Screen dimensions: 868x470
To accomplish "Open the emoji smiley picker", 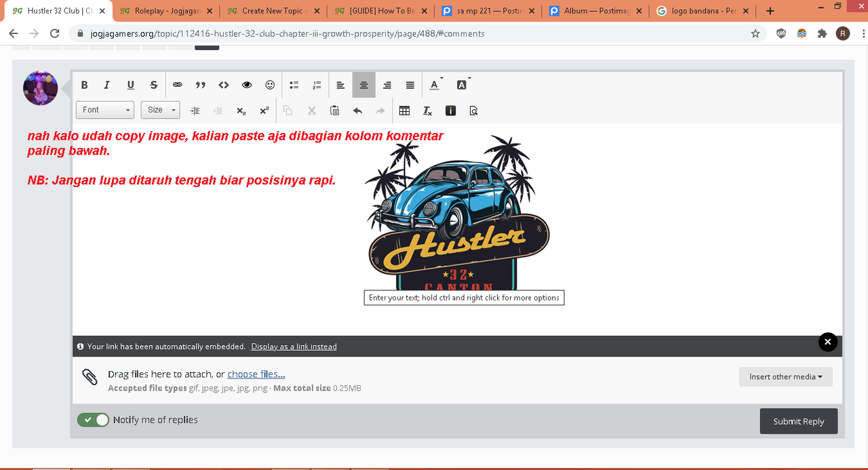I will tap(270, 85).
